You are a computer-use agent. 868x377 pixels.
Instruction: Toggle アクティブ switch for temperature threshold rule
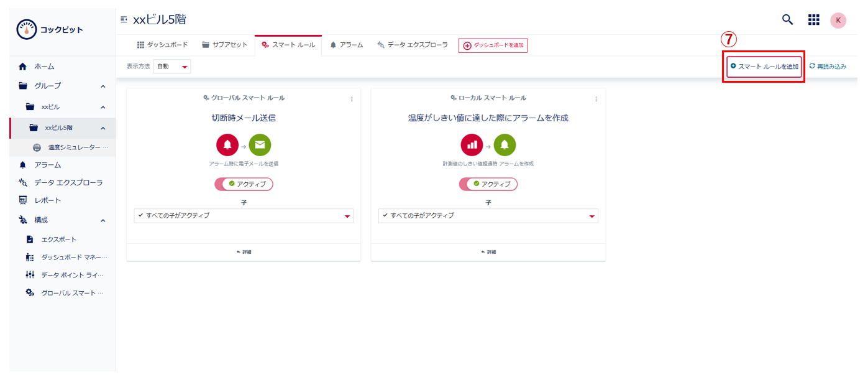click(488, 184)
